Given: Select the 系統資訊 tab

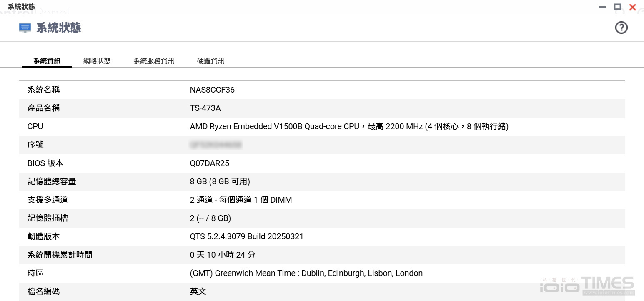Looking at the screenshot, I should pyautogui.click(x=47, y=61).
